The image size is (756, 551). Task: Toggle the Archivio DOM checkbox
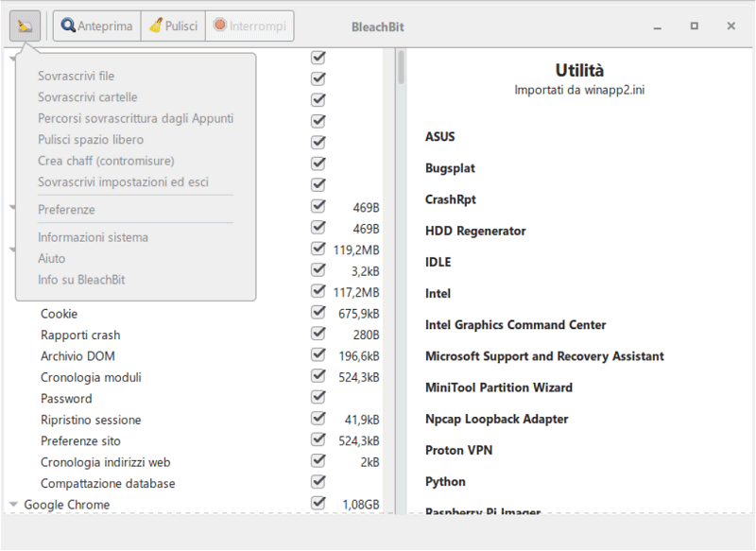coord(318,354)
